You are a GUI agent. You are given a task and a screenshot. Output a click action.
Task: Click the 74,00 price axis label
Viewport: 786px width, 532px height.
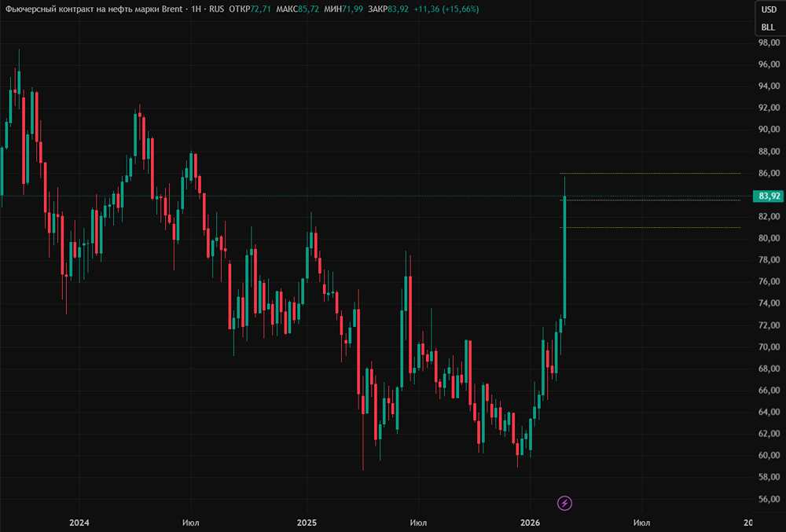coord(769,303)
